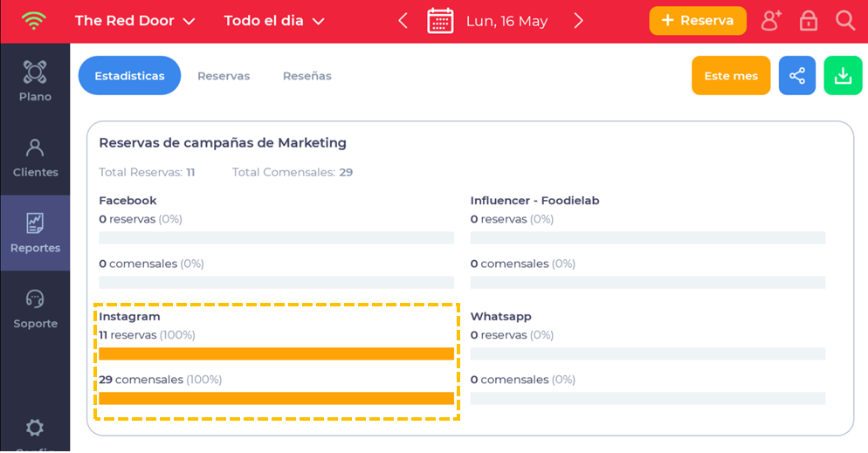This screenshot has height=453, width=868.
Task: Open search with the magnifier icon
Action: pos(844,21)
